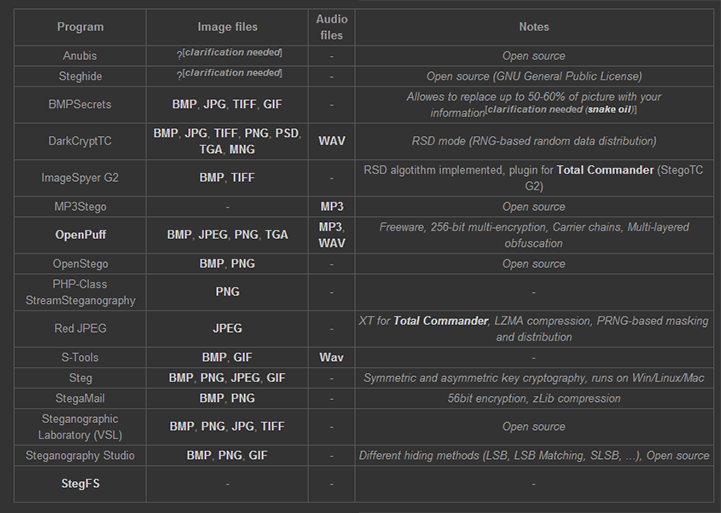Click clarification needed link in Anubis row
The height and width of the screenshot is (513, 721).
click(232, 52)
